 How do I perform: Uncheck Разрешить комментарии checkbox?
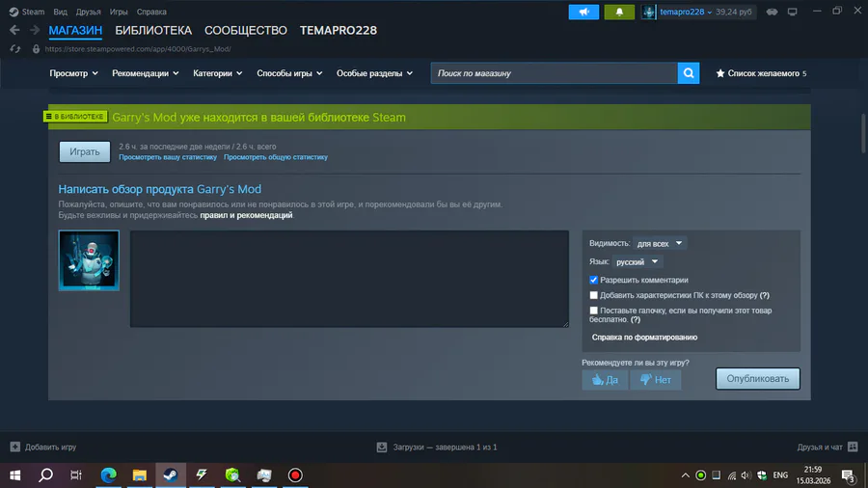[593, 280]
